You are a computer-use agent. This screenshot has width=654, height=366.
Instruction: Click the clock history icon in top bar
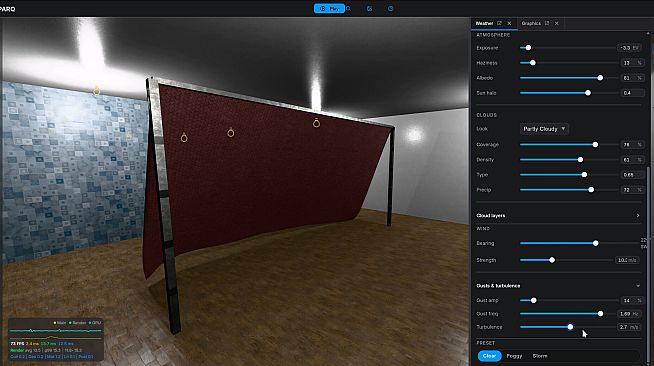point(390,8)
